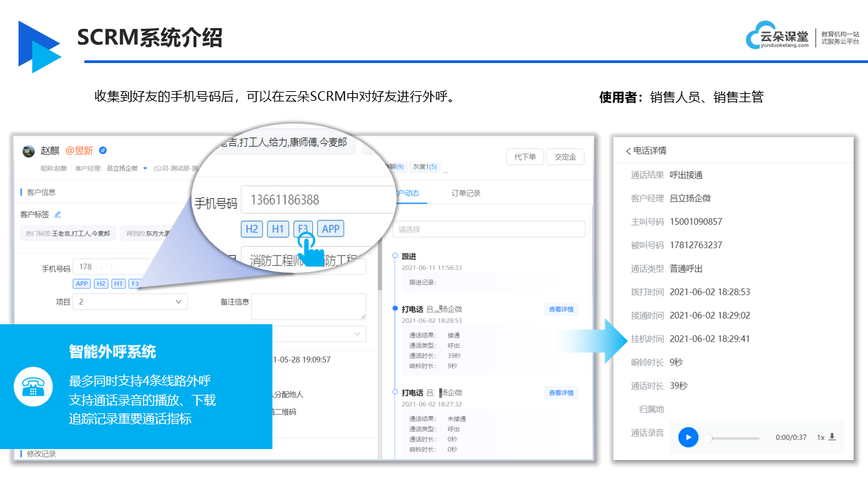Click the 接通时间 value 2021-06-02 18:29:02
Viewport: 868px width, 484px height.
pos(709,315)
